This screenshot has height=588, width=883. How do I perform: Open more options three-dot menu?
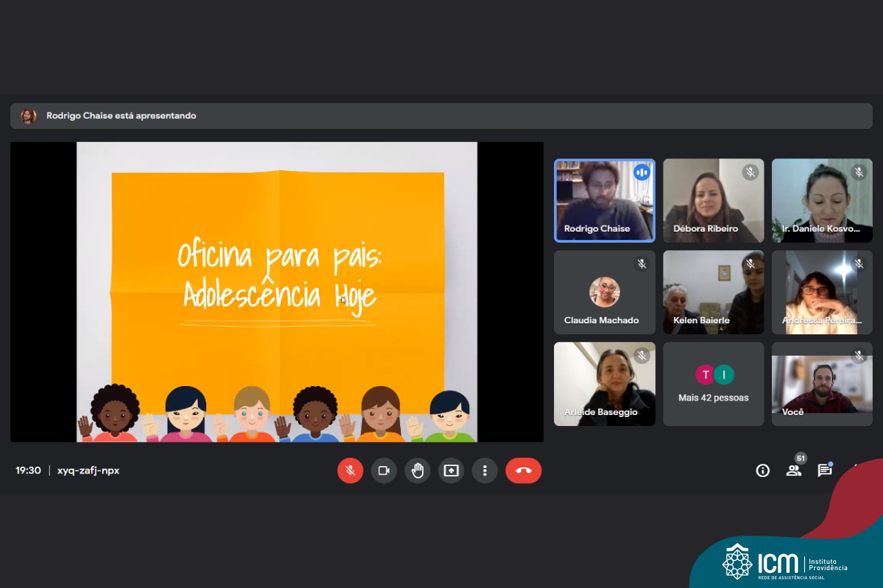(485, 470)
